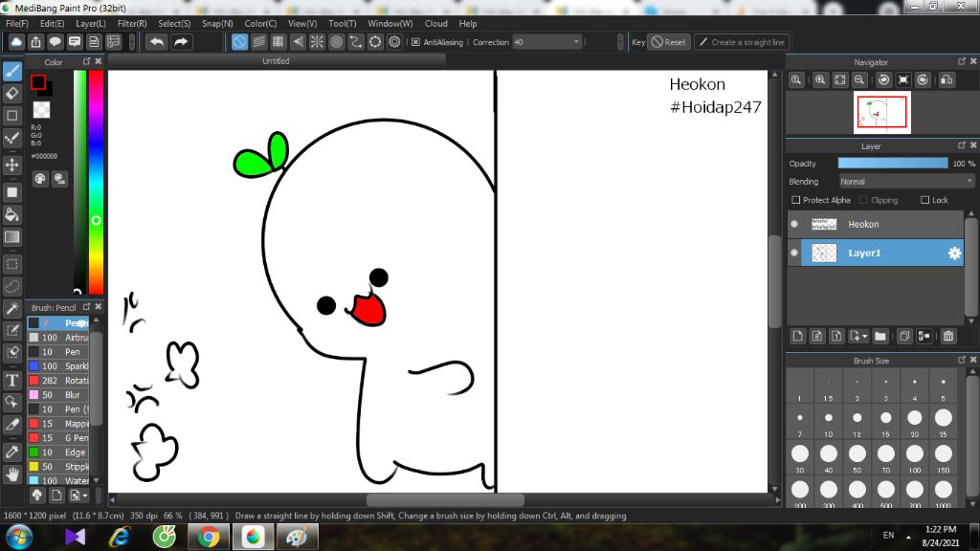Viewport: 980px width, 551px height.
Task: Zoom in using Navigator plus magnifier
Action: pyautogui.click(x=820, y=80)
